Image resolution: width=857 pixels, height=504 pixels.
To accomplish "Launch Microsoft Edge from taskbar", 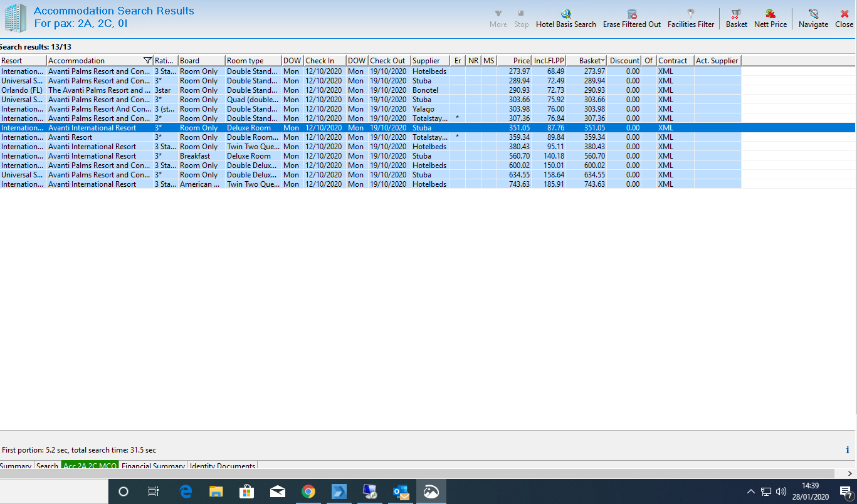I will coord(186,491).
